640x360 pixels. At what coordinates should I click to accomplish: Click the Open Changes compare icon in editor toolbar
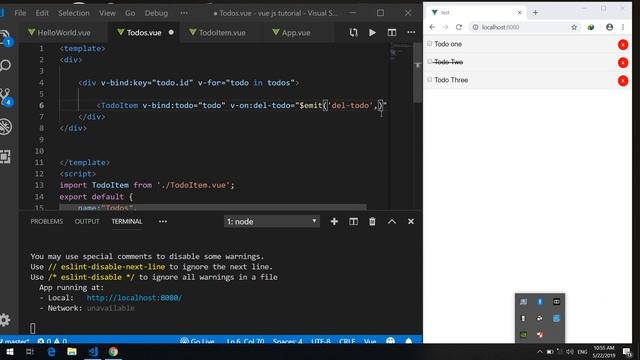[x=353, y=32]
